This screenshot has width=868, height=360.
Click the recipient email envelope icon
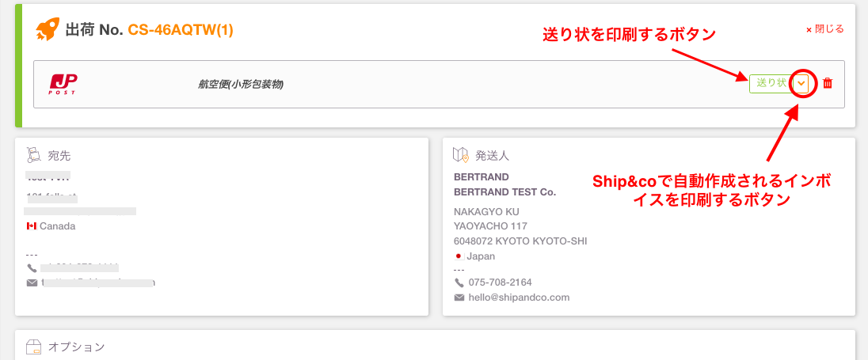32,282
